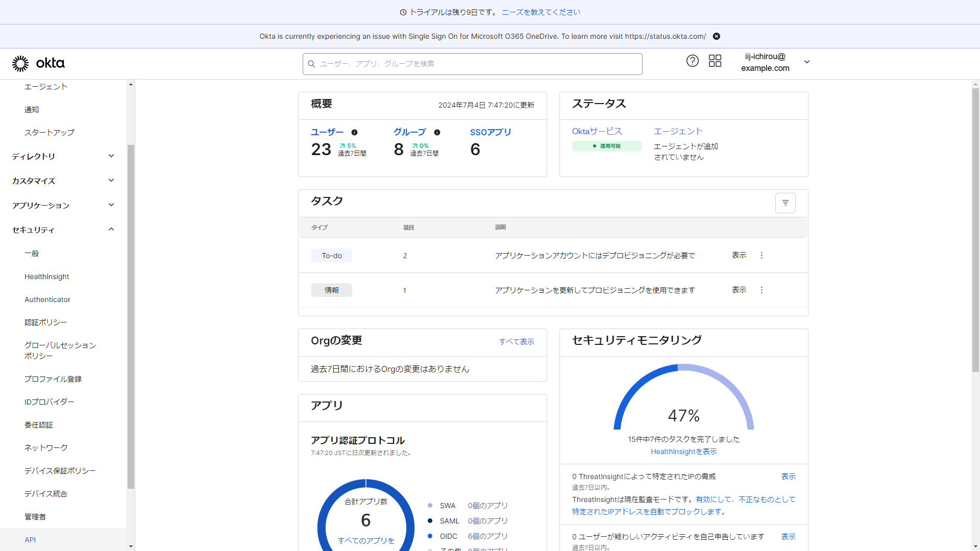
Task: Open エージェント in sidebar
Action: [x=46, y=87]
